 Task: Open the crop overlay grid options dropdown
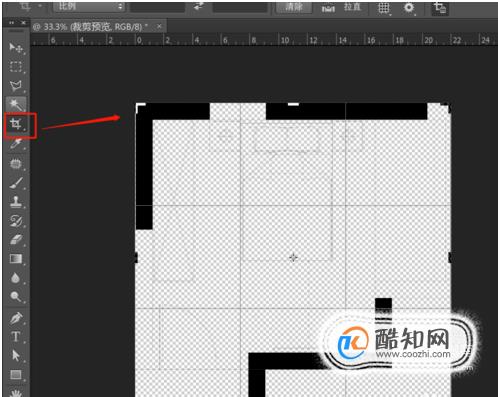pos(384,8)
